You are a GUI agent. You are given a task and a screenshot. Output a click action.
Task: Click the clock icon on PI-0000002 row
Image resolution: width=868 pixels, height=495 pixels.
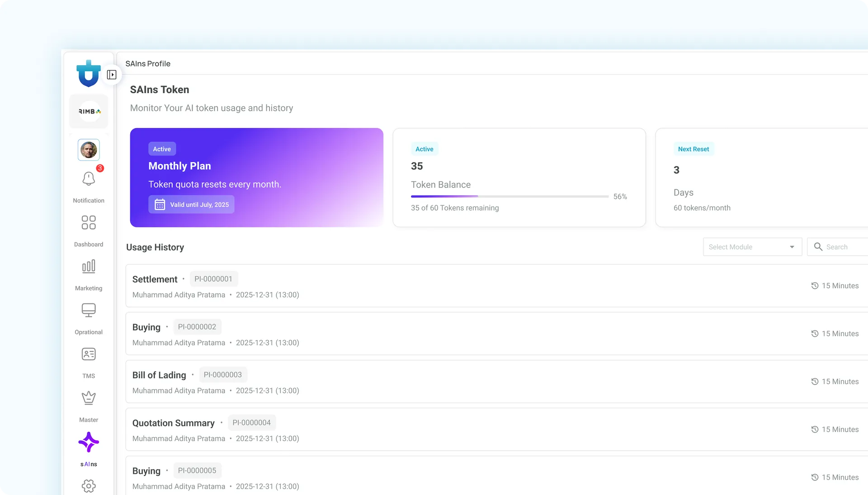[815, 334]
